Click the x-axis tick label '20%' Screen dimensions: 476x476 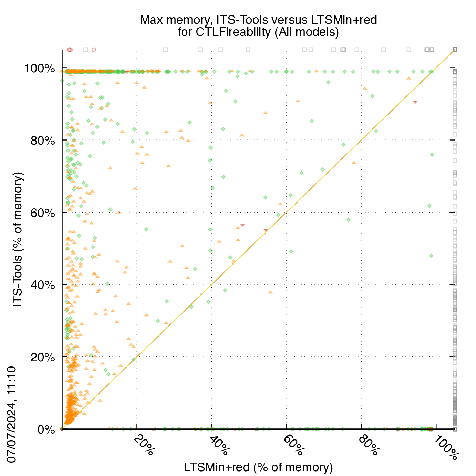[143, 445]
